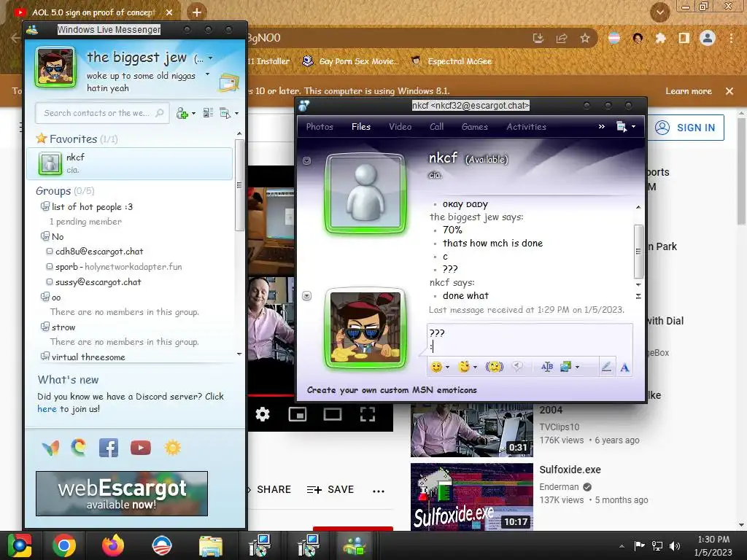Click the contact list scrollbar
Screen dimensions: 747x560
pos(239,184)
